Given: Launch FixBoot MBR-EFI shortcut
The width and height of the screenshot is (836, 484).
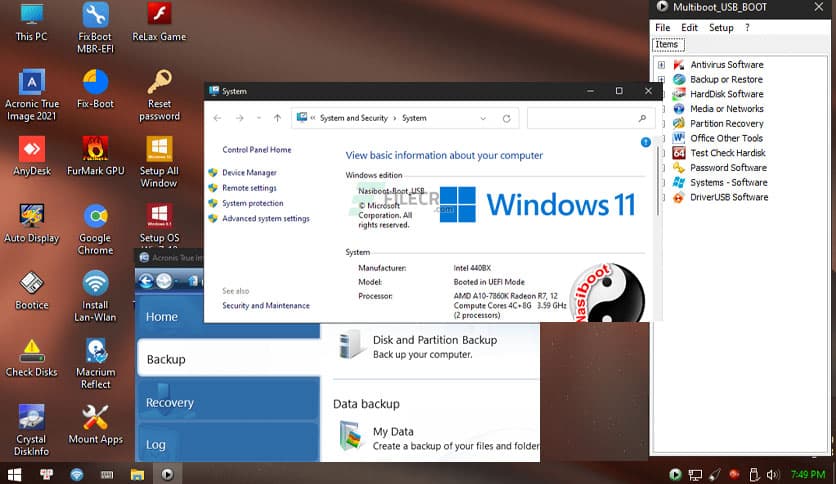Looking at the screenshot, I should (95, 28).
